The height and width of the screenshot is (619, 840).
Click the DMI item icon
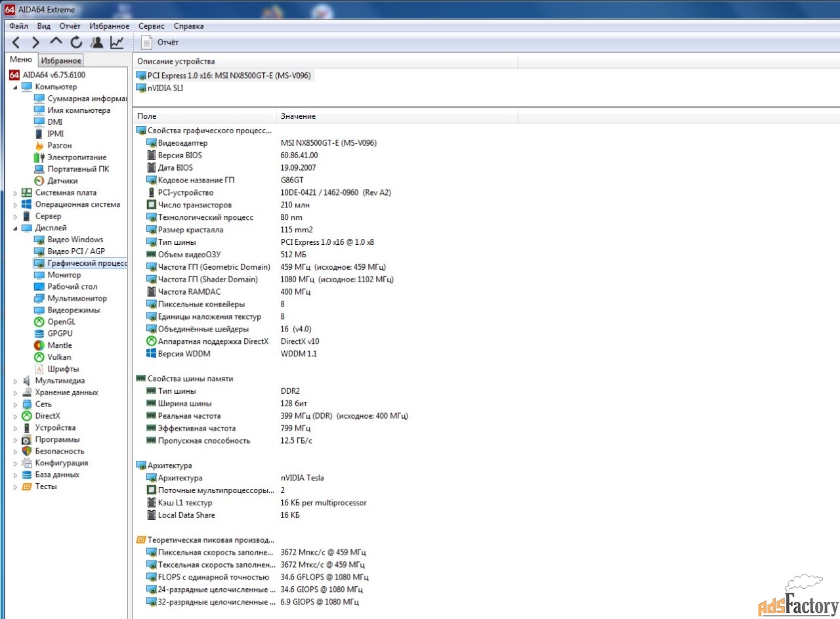[x=39, y=122]
